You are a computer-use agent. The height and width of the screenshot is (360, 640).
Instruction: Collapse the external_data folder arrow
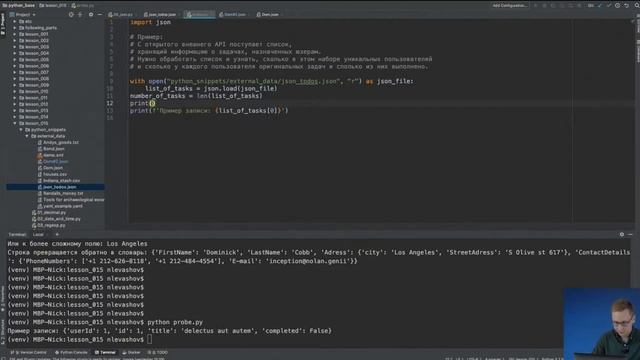click(27, 136)
